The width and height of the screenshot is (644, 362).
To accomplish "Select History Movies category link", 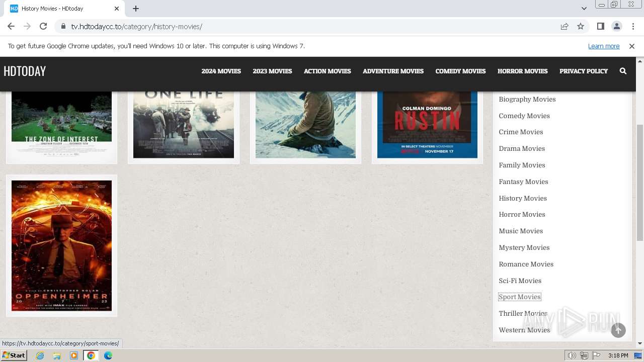I will point(523,198).
